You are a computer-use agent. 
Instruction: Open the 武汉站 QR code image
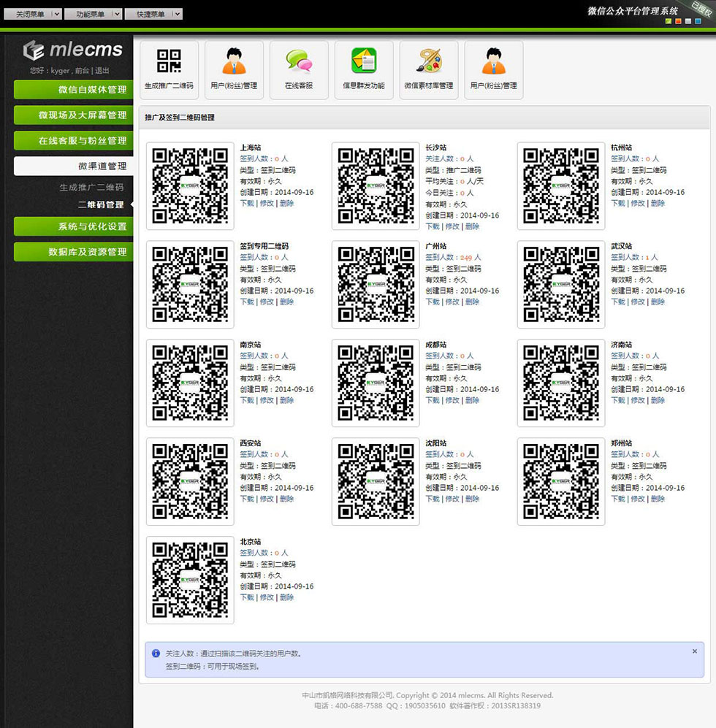[561, 284]
